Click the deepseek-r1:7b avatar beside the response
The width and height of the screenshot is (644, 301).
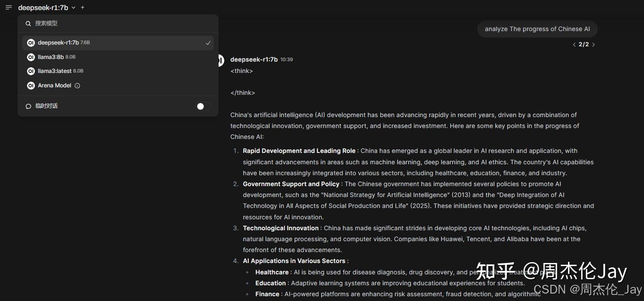(219, 60)
